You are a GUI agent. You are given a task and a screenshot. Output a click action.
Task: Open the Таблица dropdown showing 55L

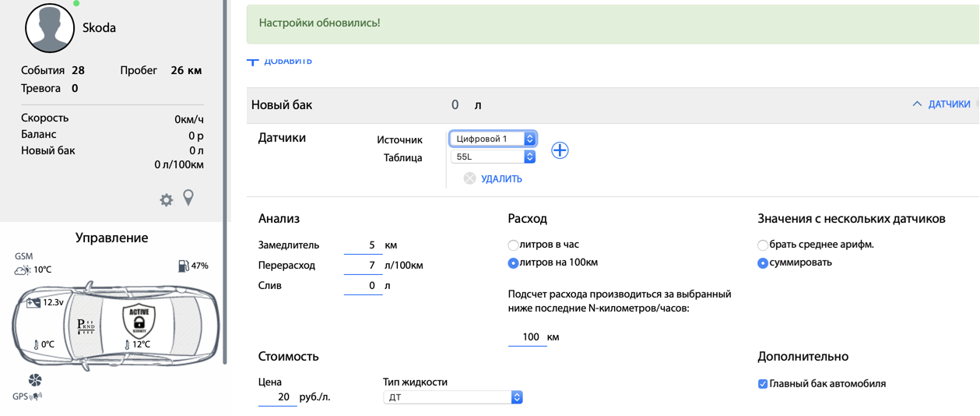[x=493, y=157]
